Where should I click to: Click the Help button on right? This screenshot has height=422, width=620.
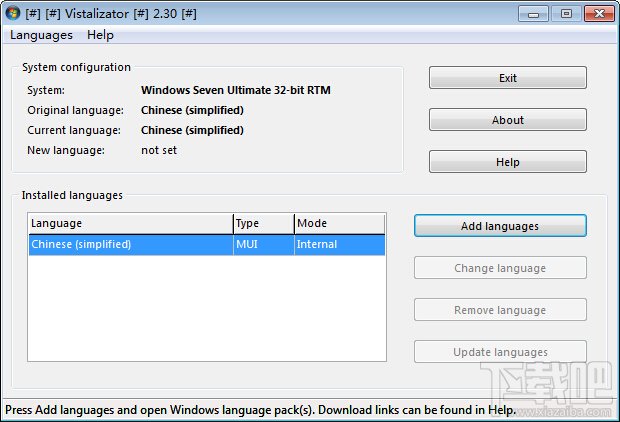[508, 162]
